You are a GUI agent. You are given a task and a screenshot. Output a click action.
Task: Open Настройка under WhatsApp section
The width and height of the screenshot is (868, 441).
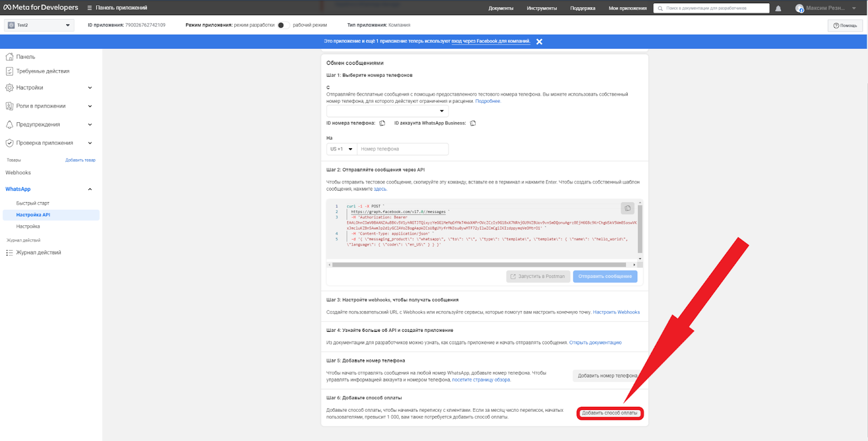28,226
